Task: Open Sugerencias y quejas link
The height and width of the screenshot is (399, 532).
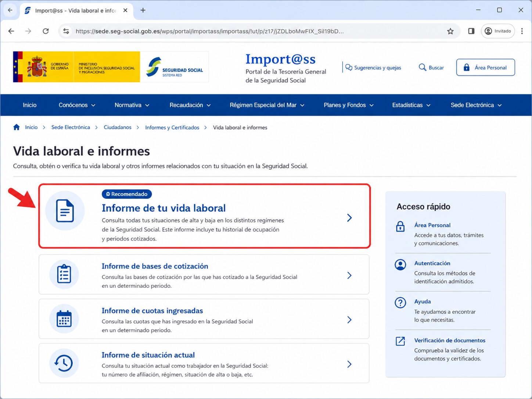Action: point(373,68)
